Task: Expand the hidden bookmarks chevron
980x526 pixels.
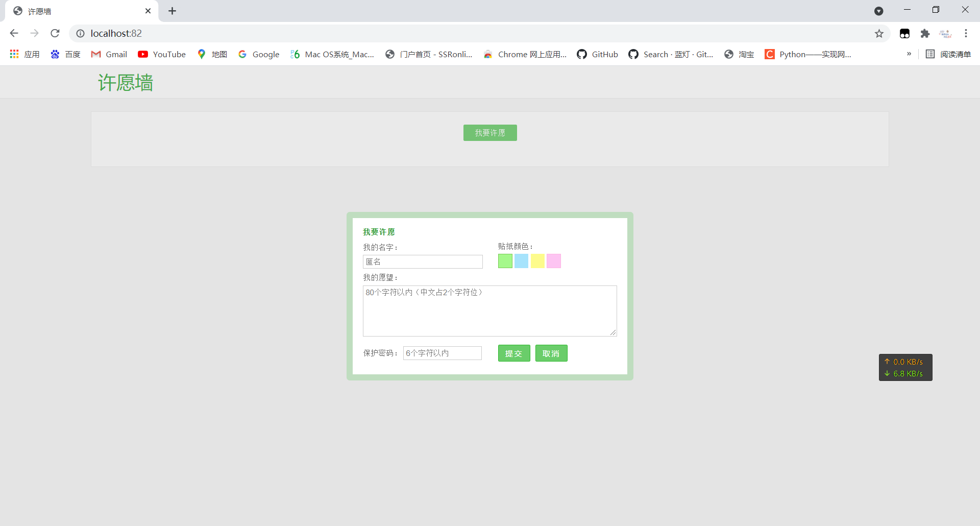Action: pos(909,54)
